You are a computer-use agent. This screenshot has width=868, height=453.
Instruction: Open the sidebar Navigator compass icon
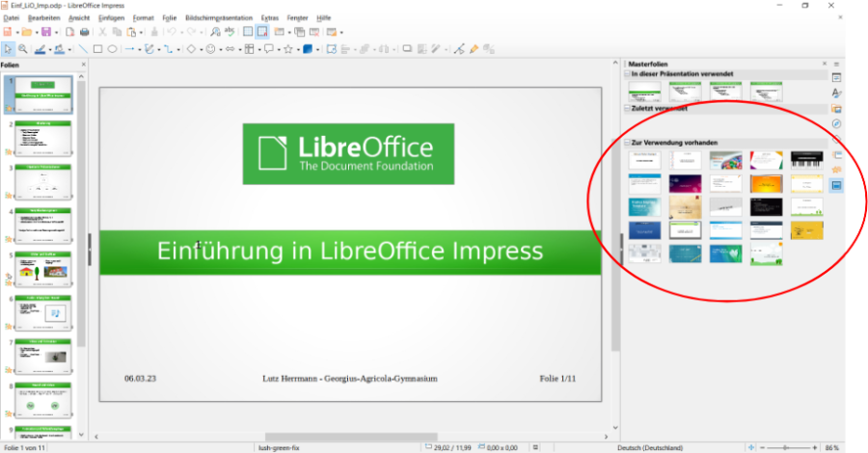pos(836,123)
